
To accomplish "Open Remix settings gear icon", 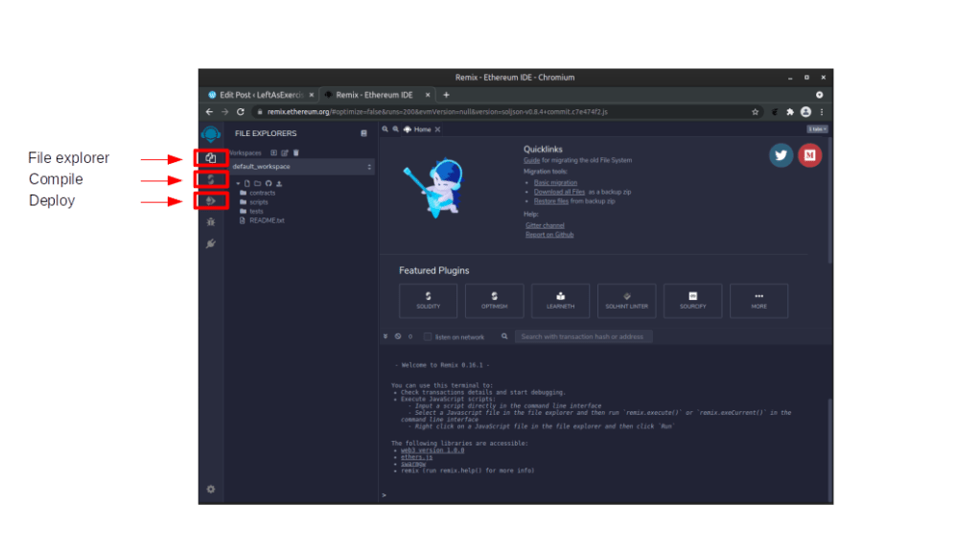I will tap(211, 489).
